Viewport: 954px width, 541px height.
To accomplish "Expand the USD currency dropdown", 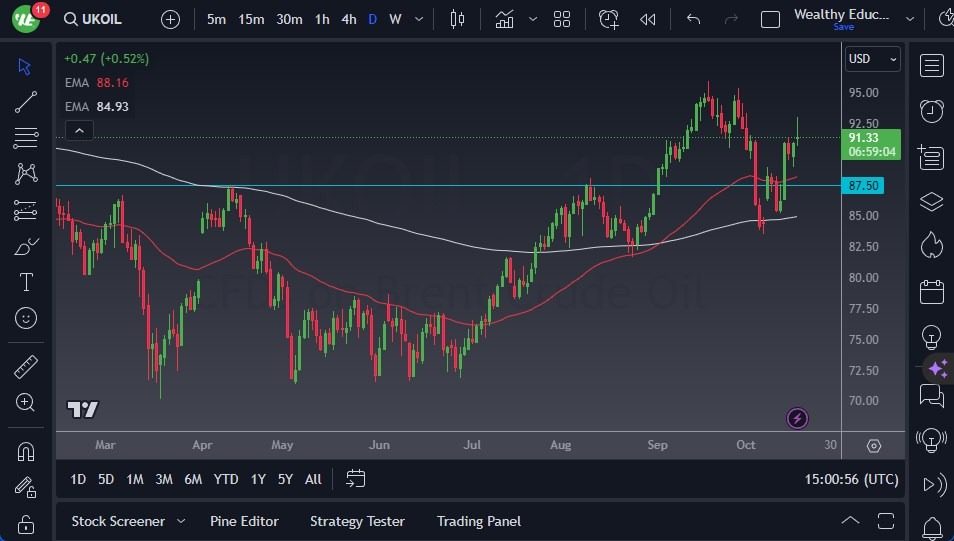I will 872,59.
